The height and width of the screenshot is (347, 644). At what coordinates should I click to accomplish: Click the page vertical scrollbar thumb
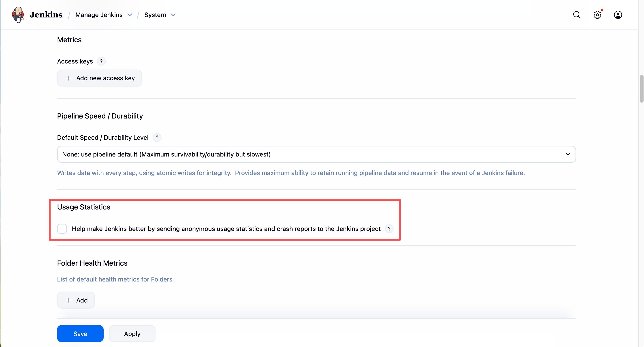(641, 89)
